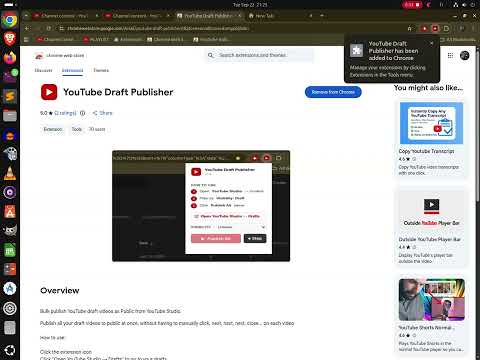Launch Brave browser from the dock
The image size is (480, 360).
(10, 39)
